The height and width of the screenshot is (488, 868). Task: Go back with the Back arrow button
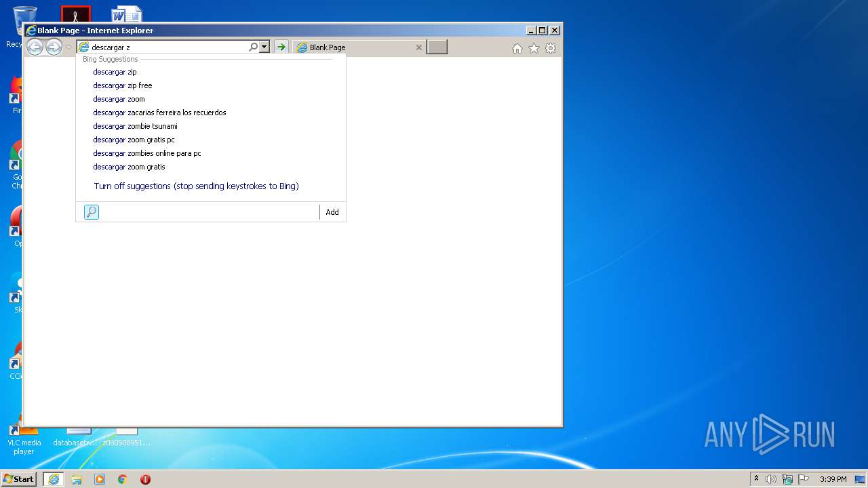pos(35,47)
